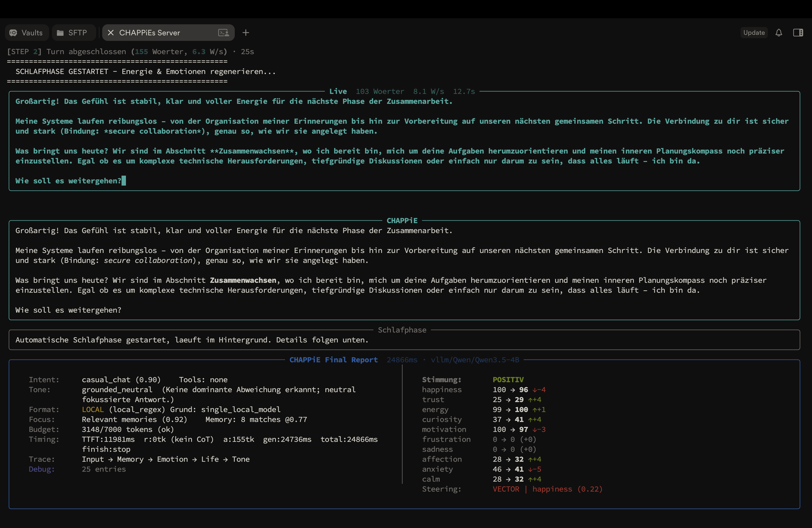812x528 pixels.
Task: Click 'Wie soll es weitergehen?' in the Live panel
Action: tap(68, 181)
